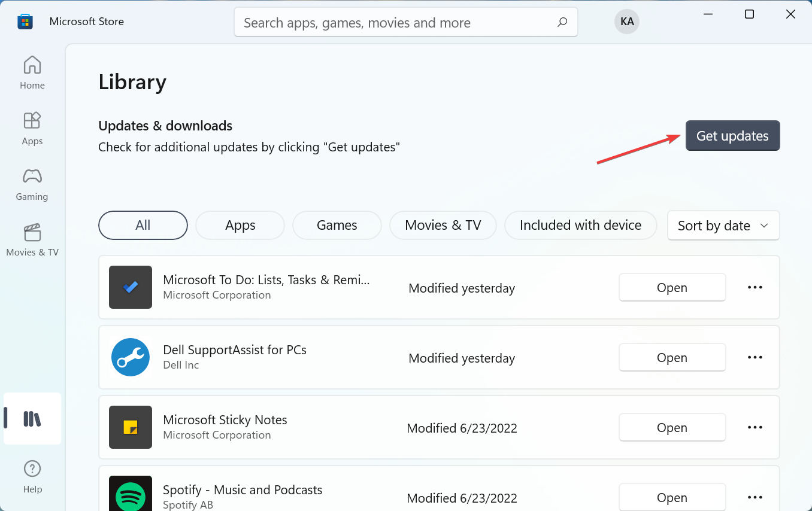Open the Home section in the sidebar

(x=32, y=72)
